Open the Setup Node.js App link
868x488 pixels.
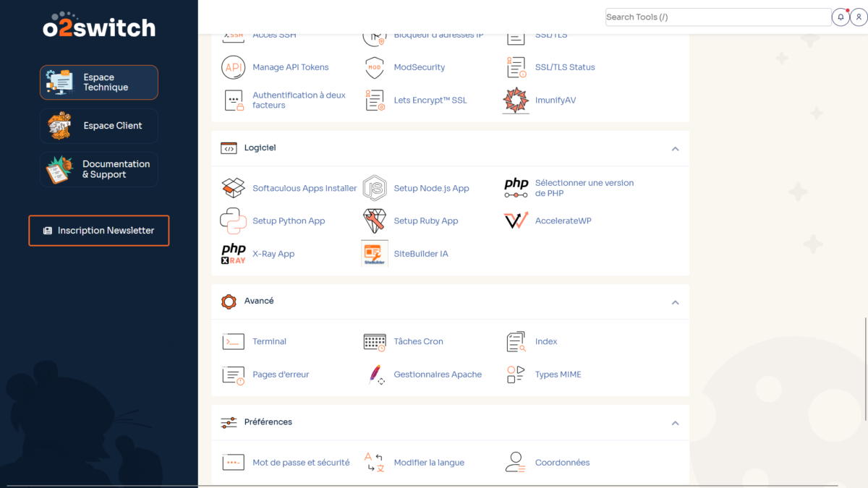[x=432, y=188]
